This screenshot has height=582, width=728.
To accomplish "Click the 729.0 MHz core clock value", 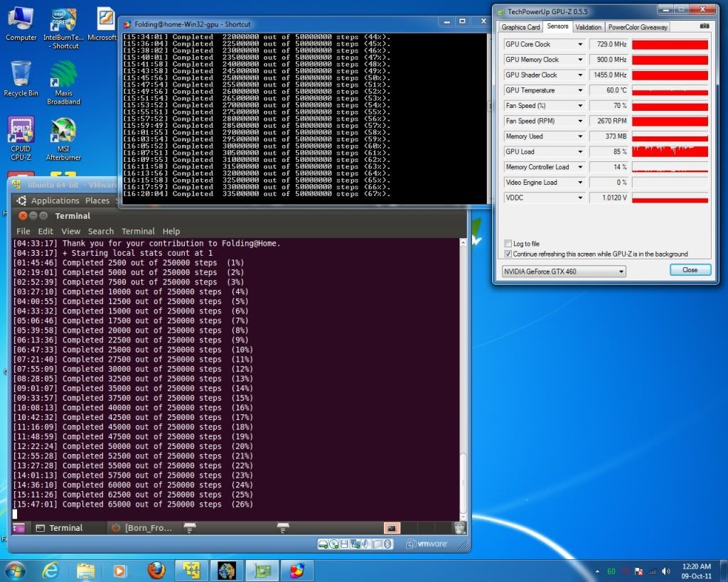I will pyautogui.click(x=609, y=44).
